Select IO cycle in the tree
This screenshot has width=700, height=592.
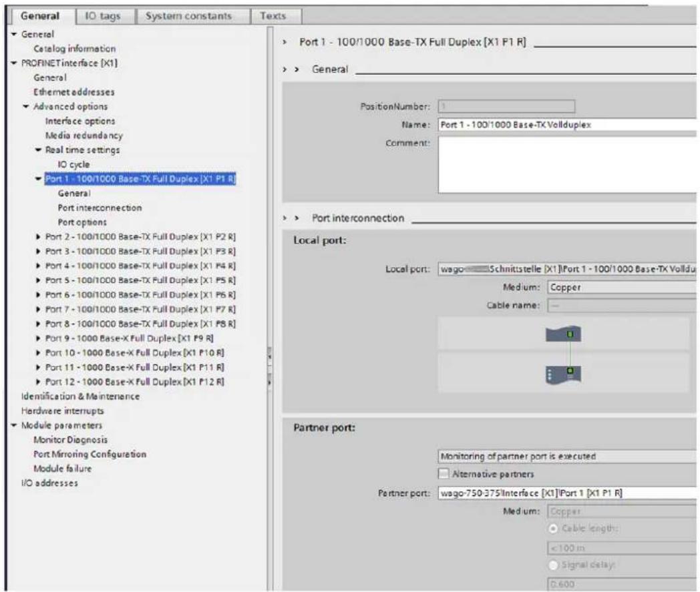pyautogui.click(x=73, y=164)
